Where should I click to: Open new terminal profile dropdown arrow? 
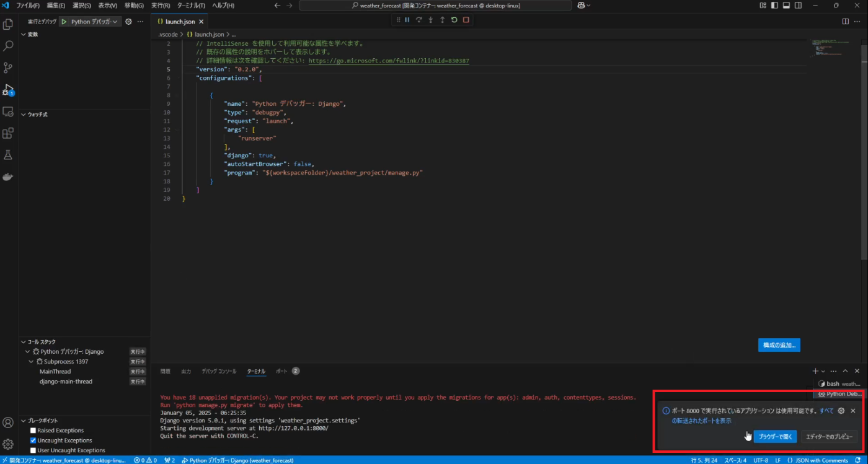click(x=823, y=371)
